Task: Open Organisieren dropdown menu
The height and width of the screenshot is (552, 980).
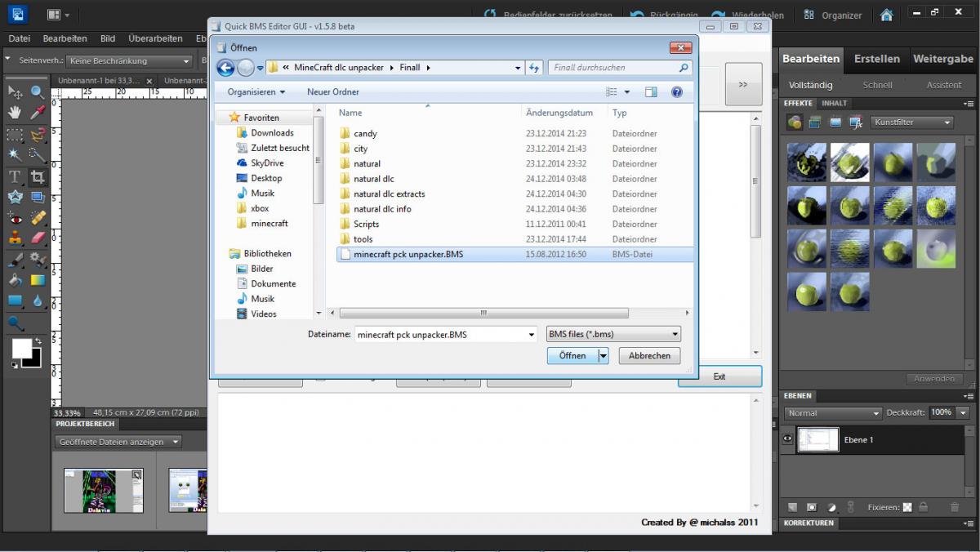Action: pos(256,92)
